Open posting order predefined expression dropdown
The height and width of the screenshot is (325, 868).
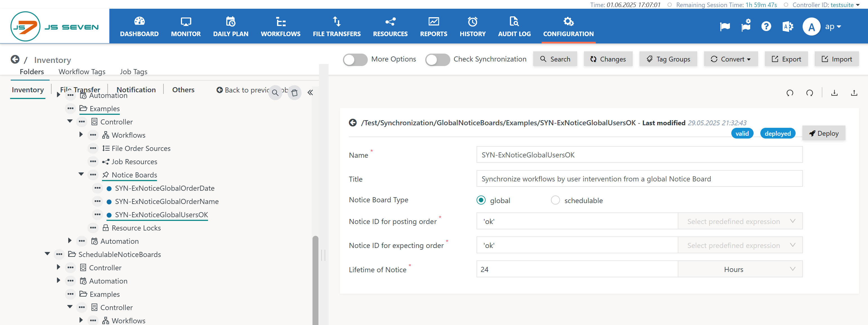tap(740, 221)
